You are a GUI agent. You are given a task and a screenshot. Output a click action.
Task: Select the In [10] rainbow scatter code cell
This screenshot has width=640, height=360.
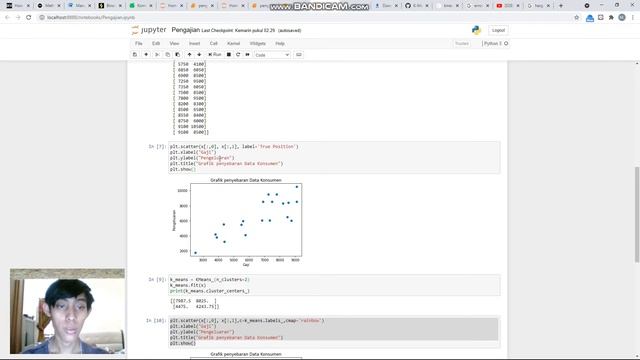[334, 332]
